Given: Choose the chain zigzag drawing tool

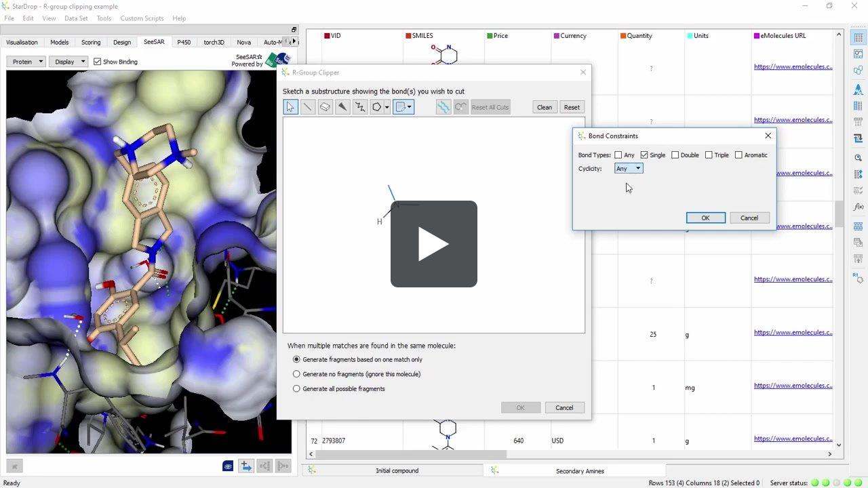Looking at the screenshot, I should pyautogui.click(x=360, y=107).
